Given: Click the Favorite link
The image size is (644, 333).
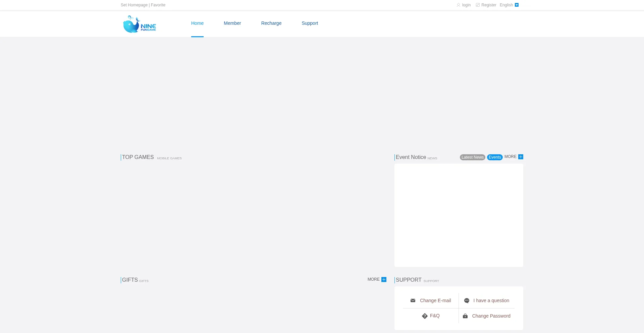Looking at the screenshot, I should point(158,5).
